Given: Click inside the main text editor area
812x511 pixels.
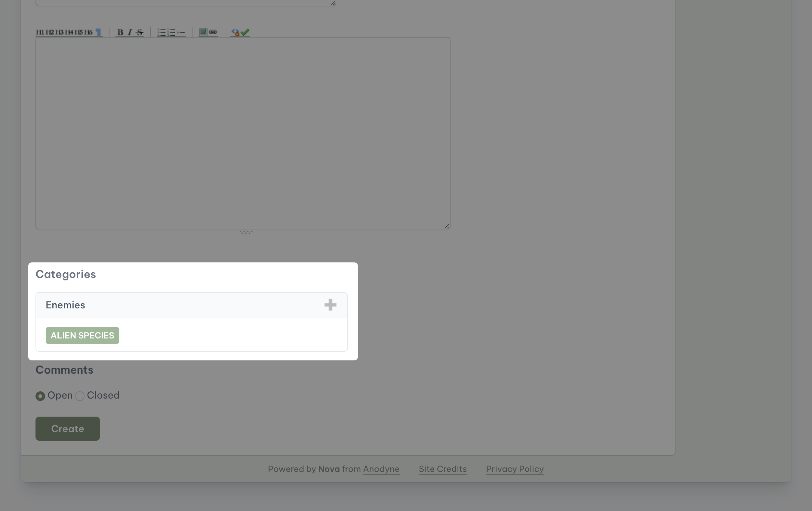Looking at the screenshot, I should coord(243,133).
